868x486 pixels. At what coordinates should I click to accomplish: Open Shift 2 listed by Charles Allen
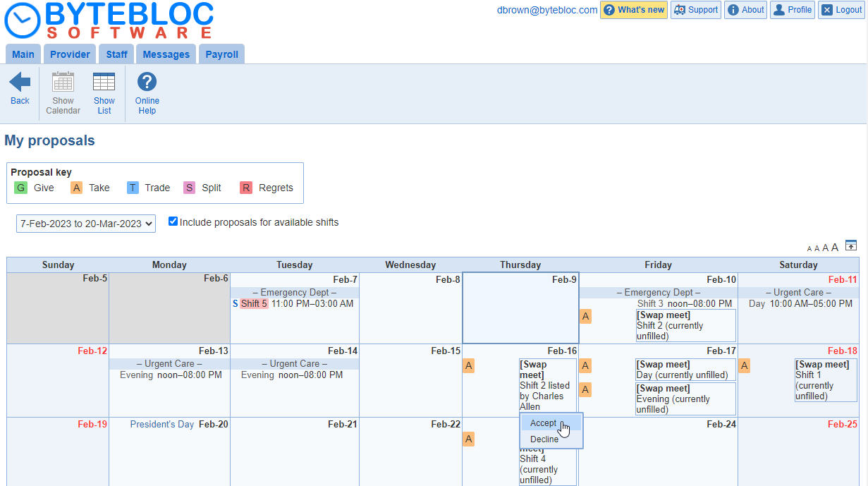coord(547,385)
